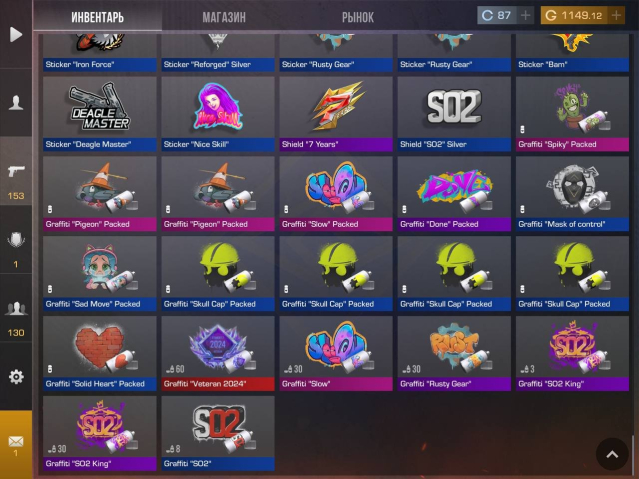Open the player profile icon in sidebar
639x479 pixels.
click(16, 102)
